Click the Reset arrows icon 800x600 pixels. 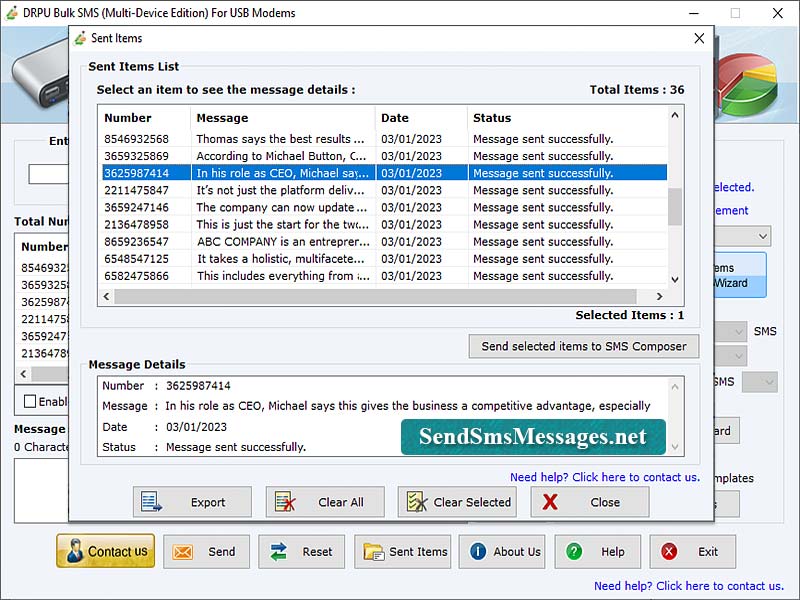tap(278, 551)
